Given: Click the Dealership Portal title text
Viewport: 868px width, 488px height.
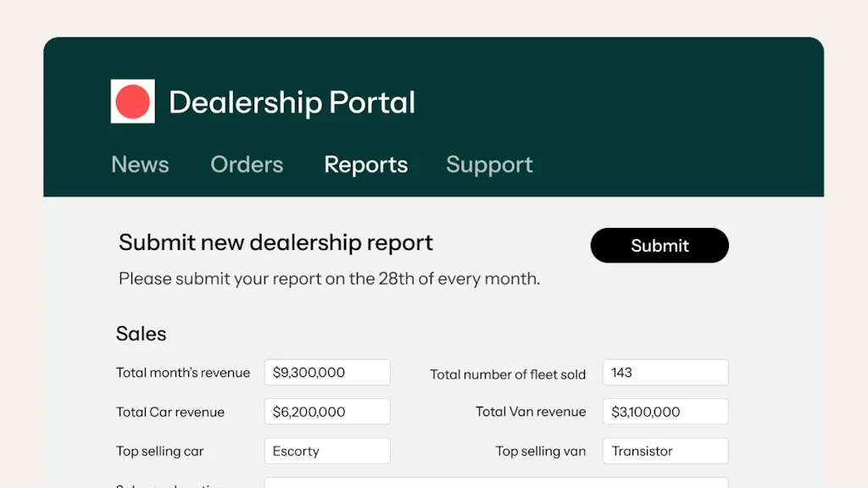Looking at the screenshot, I should tap(292, 103).
